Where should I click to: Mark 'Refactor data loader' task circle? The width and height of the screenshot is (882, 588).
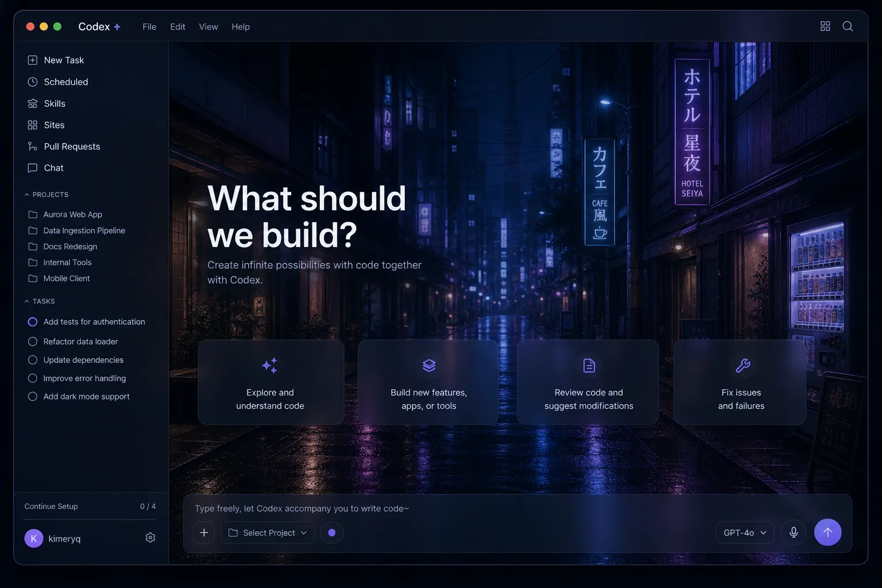tap(33, 342)
